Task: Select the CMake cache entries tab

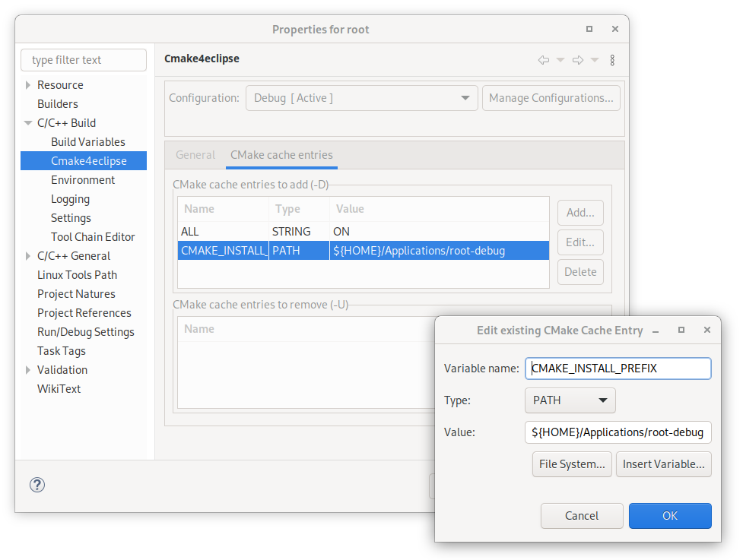Action: 281,155
